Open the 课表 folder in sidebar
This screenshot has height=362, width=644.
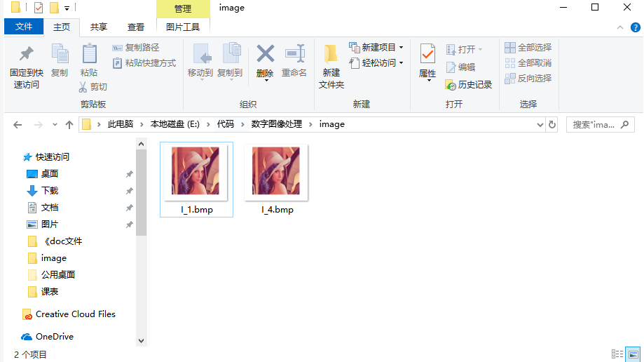pos(43,292)
